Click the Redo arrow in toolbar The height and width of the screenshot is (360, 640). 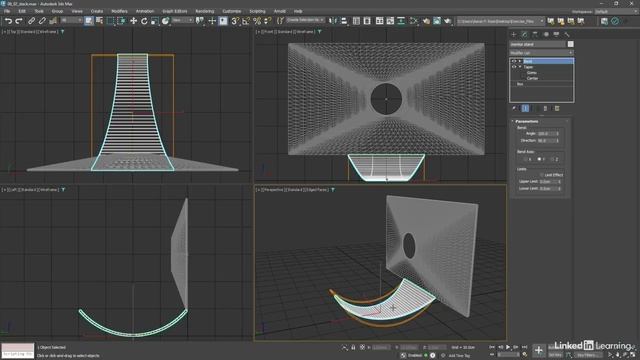tap(19, 21)
